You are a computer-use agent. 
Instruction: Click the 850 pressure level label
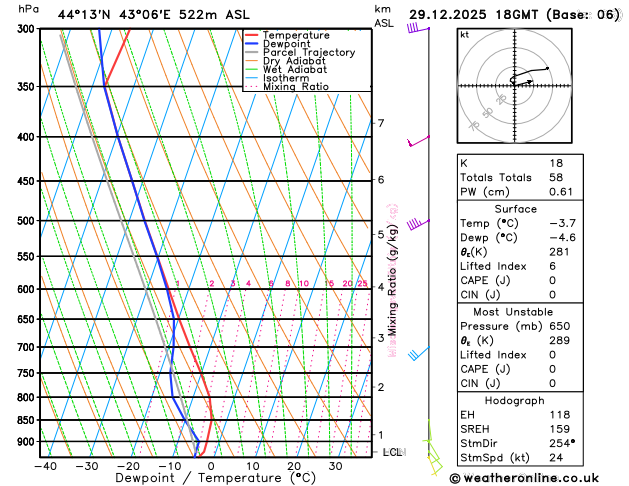point(28,420)
